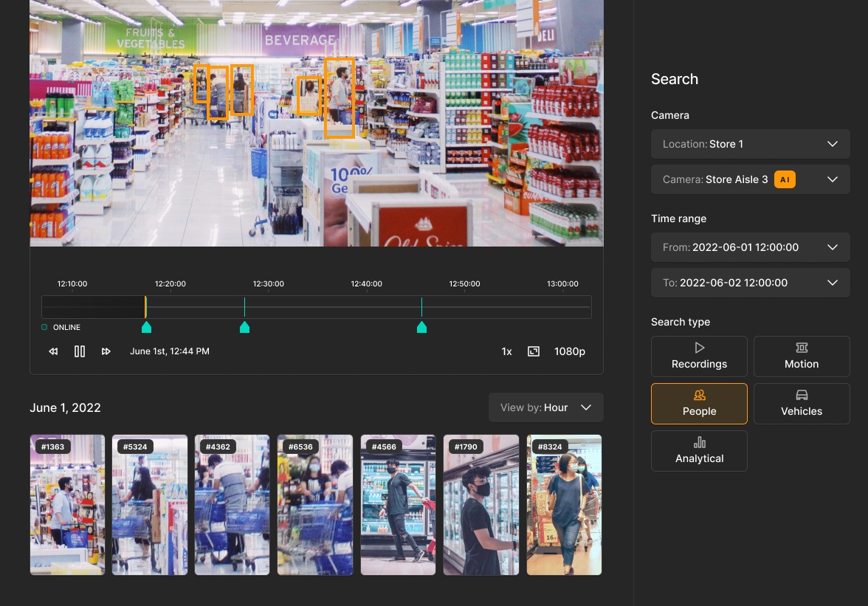Toggle fullscreen video view icon

click(x=533, y=351)
